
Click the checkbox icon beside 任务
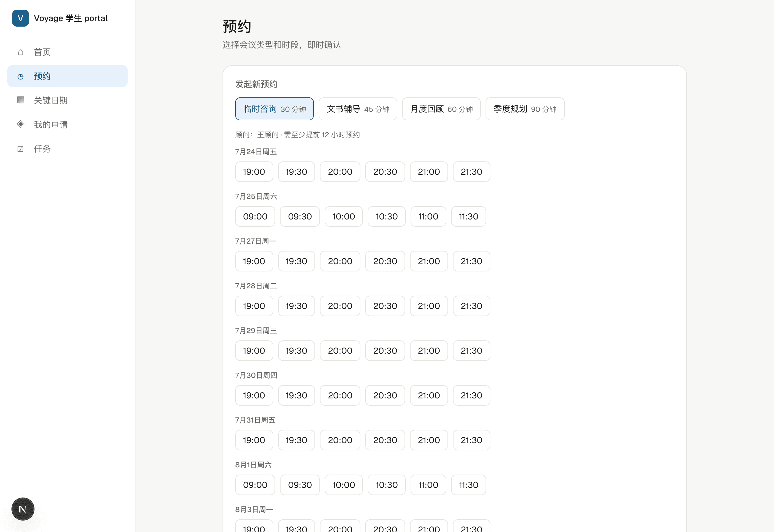pos(21,149)
